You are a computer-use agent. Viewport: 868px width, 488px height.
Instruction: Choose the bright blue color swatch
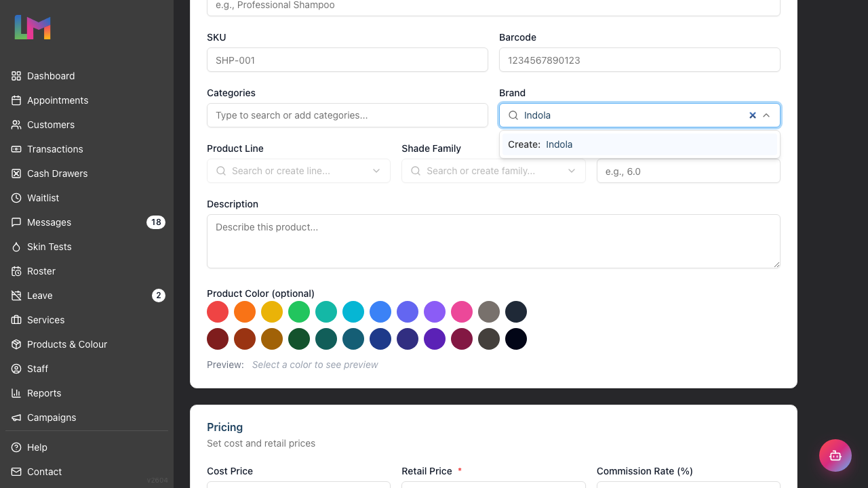pos(380,312)
